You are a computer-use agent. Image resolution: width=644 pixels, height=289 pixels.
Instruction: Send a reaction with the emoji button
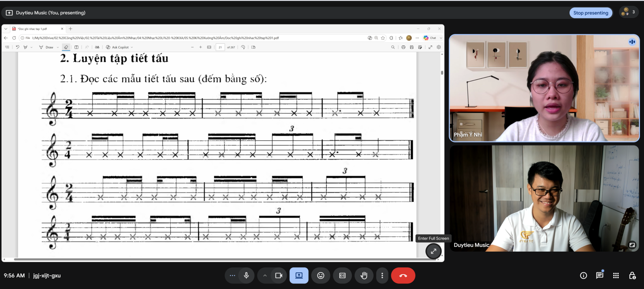(x=321, y=275)
